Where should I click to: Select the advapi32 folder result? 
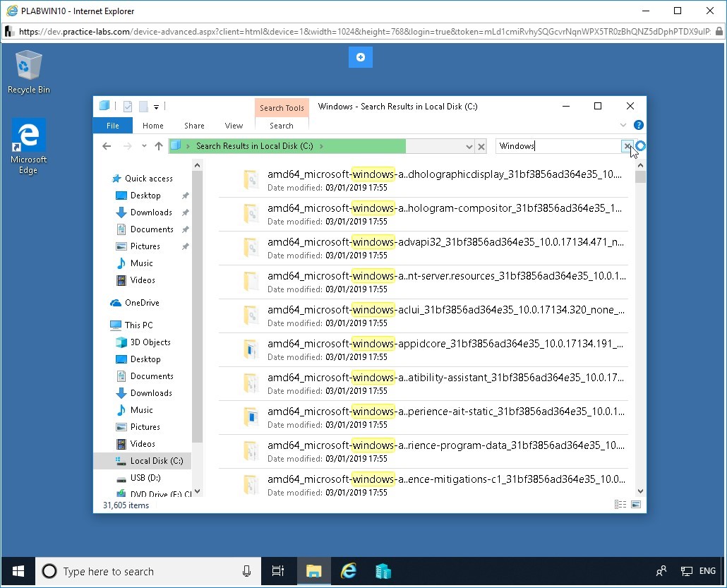pyautogui.click(x=423, y=248)
